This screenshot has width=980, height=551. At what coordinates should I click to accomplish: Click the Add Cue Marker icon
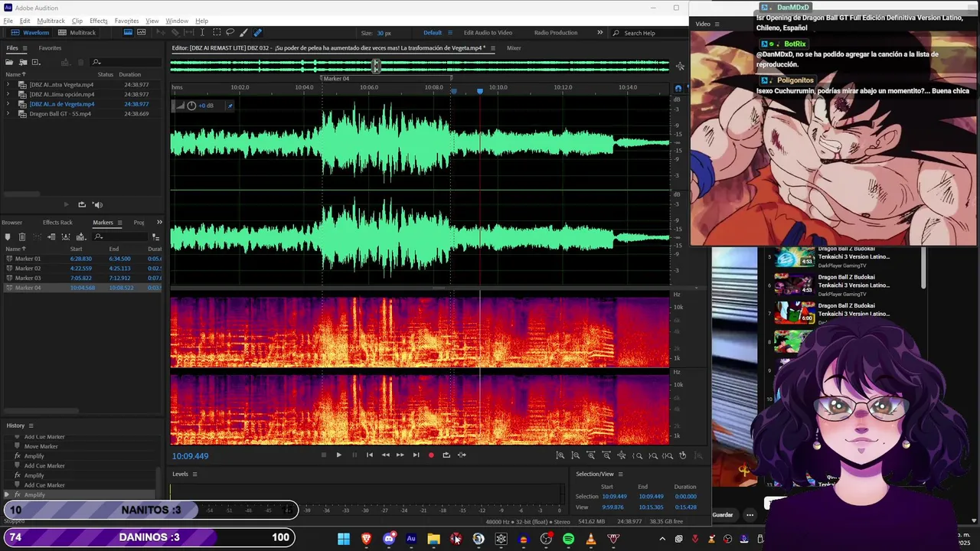(x=8, y=237)
